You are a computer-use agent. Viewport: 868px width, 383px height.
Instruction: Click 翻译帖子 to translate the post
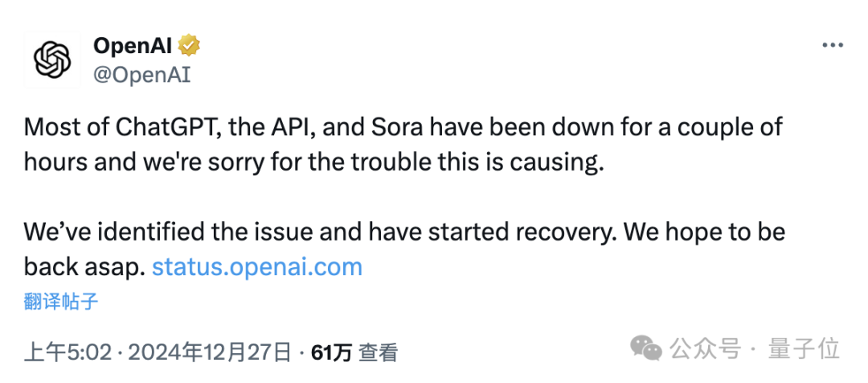pyautogui.click(x=61, y=302)
